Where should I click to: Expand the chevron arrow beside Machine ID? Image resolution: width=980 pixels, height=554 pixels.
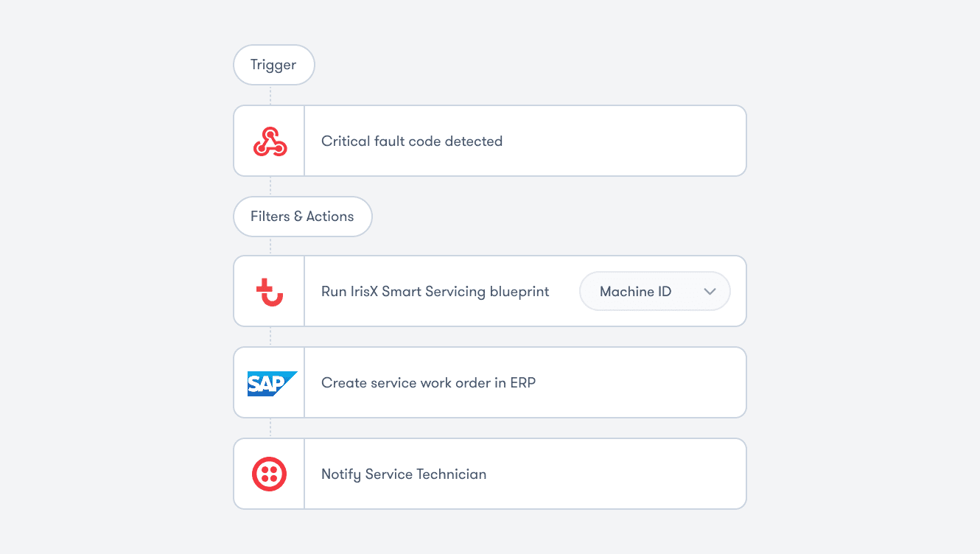click(x=710, y=292)
